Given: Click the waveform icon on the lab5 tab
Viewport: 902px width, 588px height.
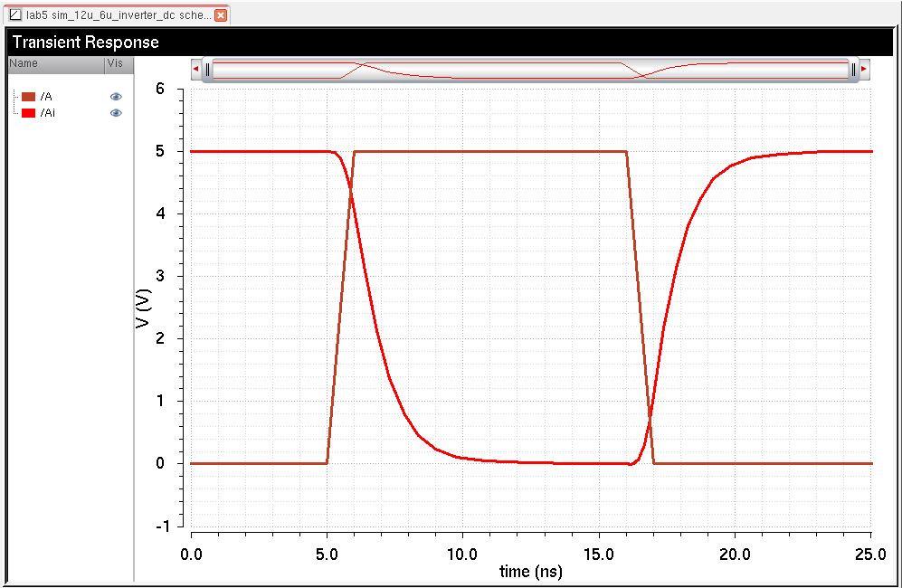Looking at the screenshot, I should pos(14,15).
